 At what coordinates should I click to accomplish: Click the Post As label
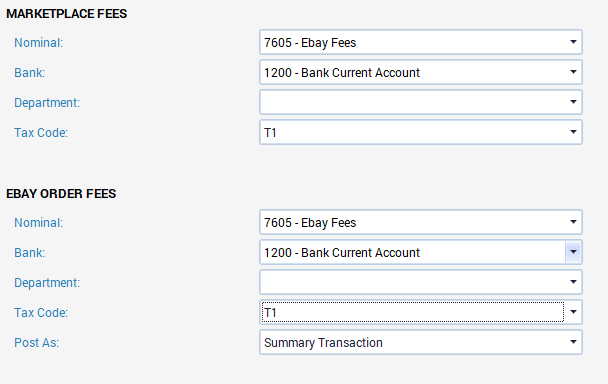click(x=36, y=342)
